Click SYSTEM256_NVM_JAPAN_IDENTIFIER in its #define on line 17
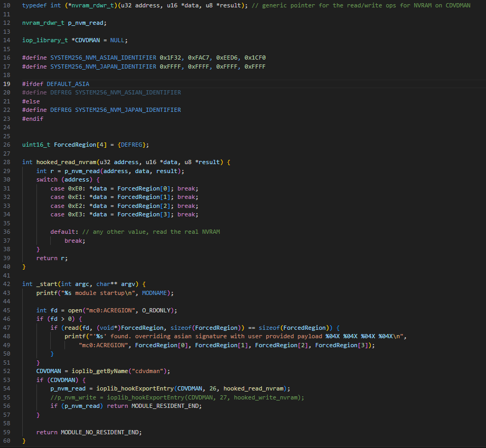The width and height of the screenshot is (486, 448). click(x=103, y=66)
